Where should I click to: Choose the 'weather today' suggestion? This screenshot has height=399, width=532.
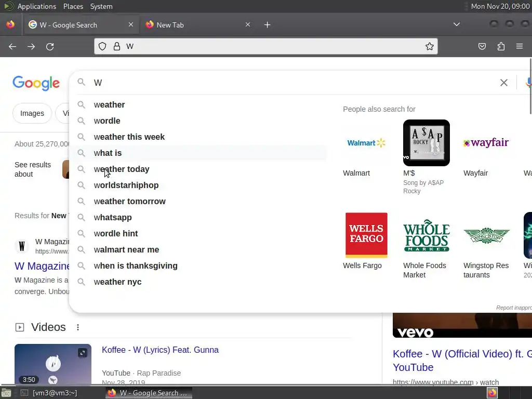click(198, 169)
